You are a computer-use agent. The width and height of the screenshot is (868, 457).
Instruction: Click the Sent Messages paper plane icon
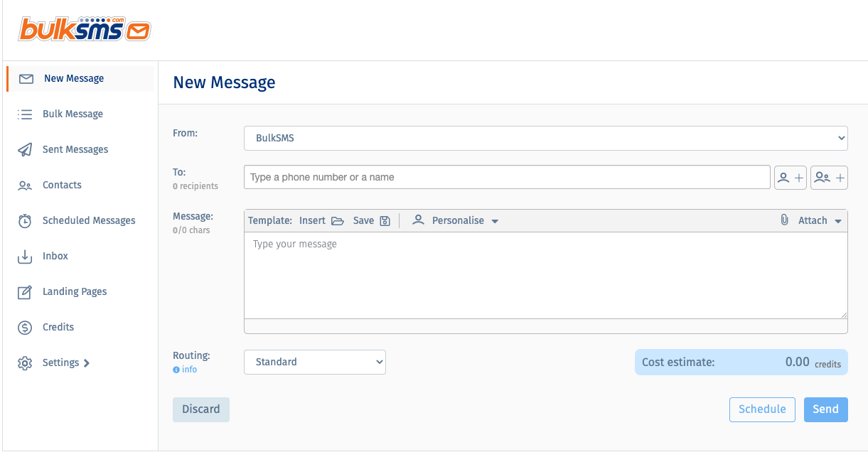click(x=25, y=150)
